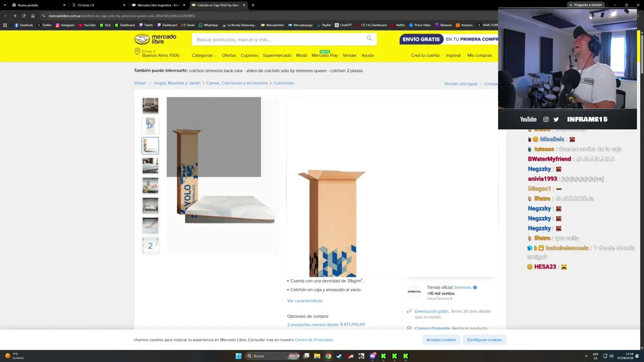Select the first bedroom product thumbnail
The image size is (644, 362).
[150, 106]
